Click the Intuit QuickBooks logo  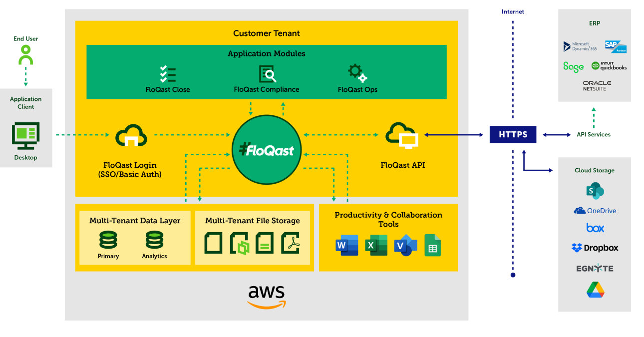click(x=609, y=66)
